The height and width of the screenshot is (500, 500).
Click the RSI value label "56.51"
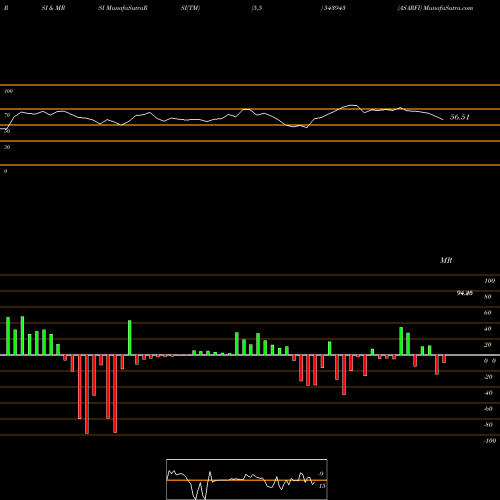[x=460, y=117]
